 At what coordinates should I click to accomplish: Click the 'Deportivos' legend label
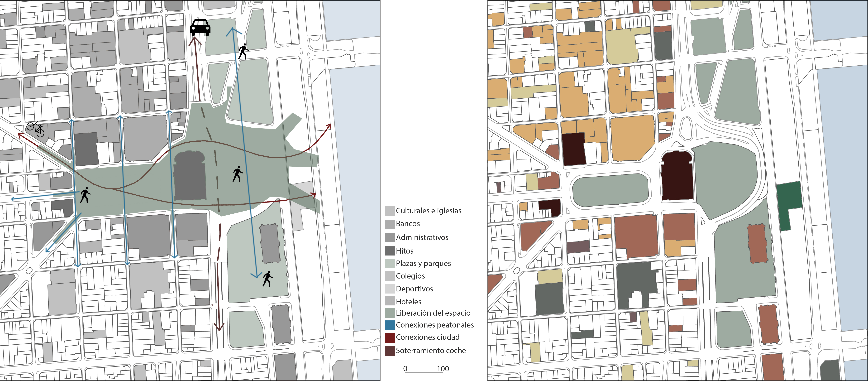[414, 289]
